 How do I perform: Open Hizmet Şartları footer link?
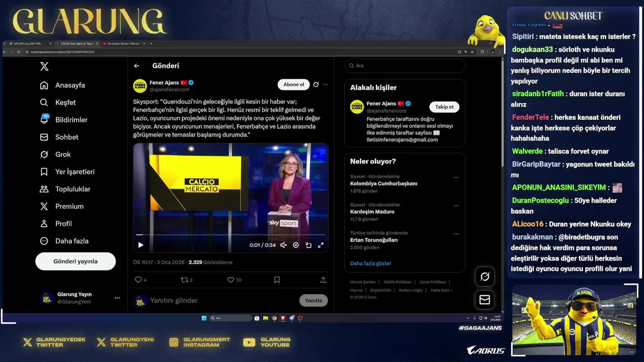pos(363,282)
